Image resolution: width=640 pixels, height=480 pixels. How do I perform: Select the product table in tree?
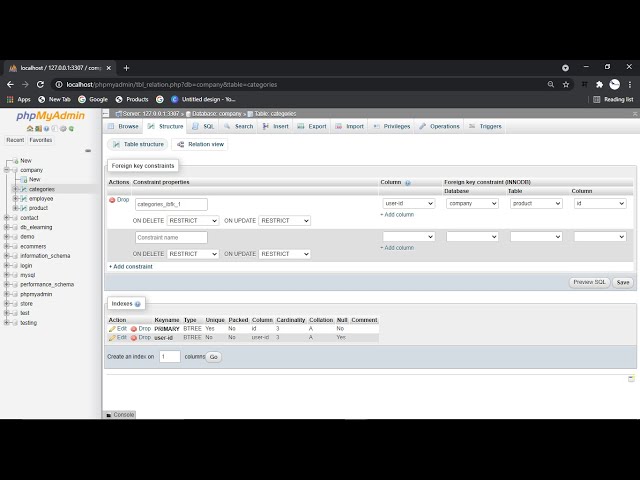[x=38, y=208]
